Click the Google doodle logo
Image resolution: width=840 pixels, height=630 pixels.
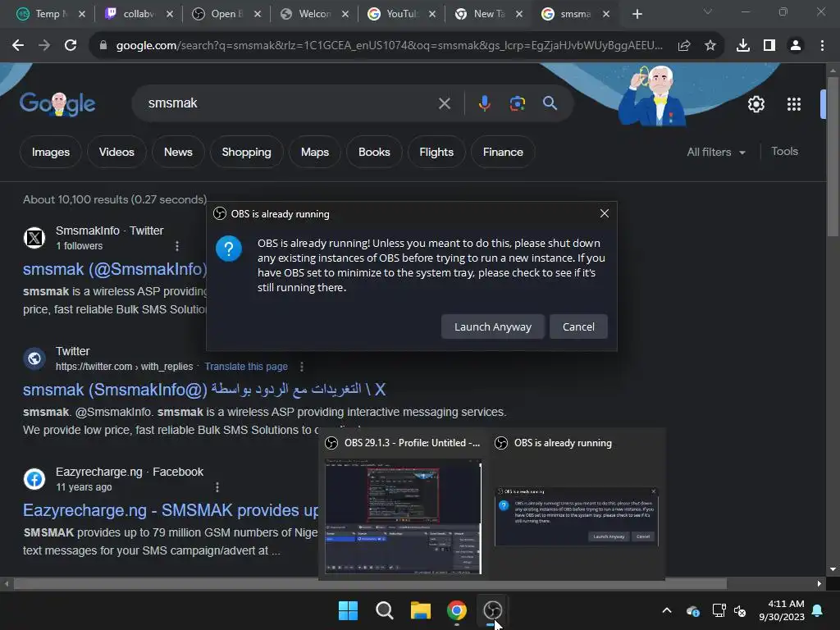coord(57,103)
